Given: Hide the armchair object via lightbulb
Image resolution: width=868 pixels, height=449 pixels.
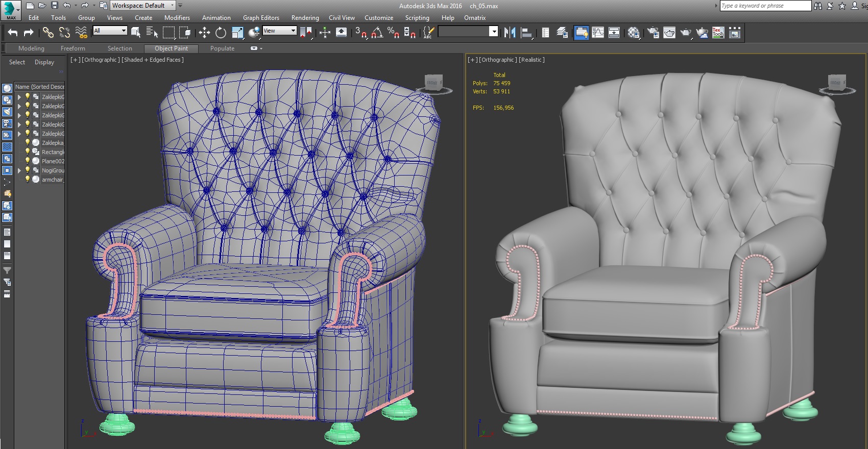Looking at the screenshot, I should 28,180.
